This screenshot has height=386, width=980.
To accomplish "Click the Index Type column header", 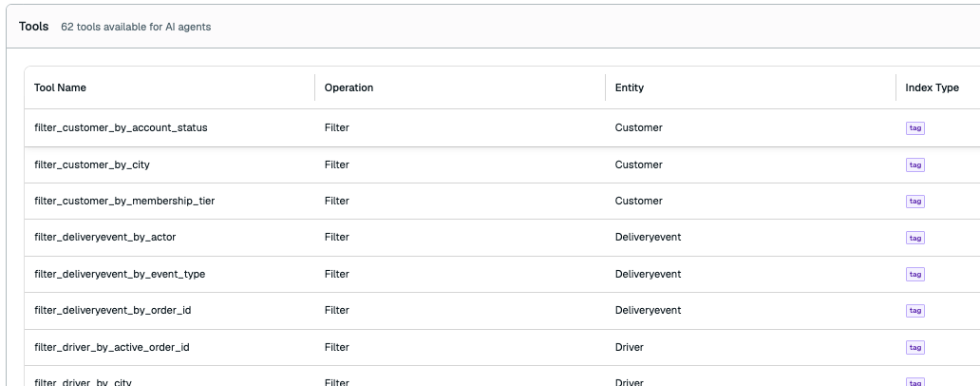I will [x=932, y=87].
